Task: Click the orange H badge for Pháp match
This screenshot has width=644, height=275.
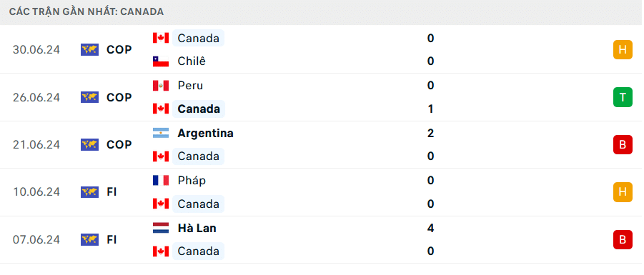Action: tap(623, 192)
